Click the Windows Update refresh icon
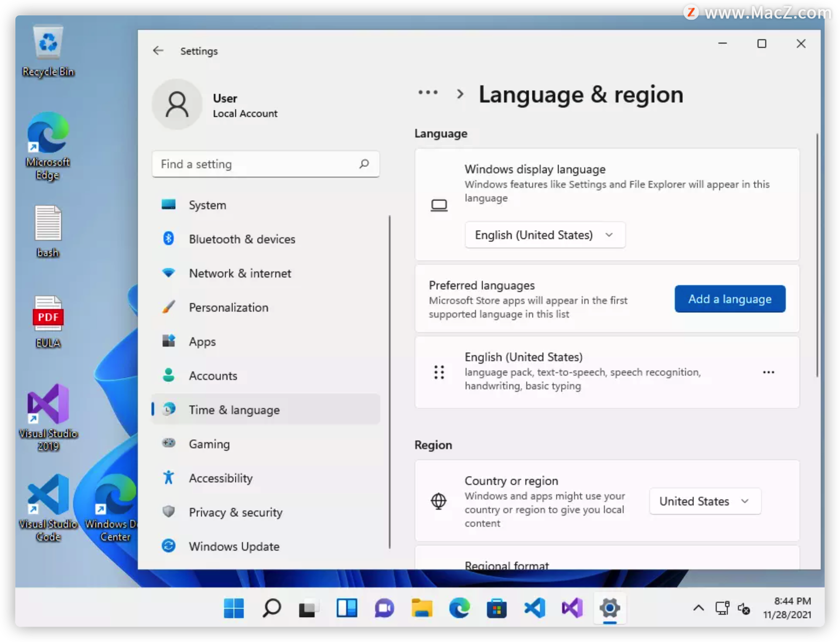840x642 pixels. (168, 546)
